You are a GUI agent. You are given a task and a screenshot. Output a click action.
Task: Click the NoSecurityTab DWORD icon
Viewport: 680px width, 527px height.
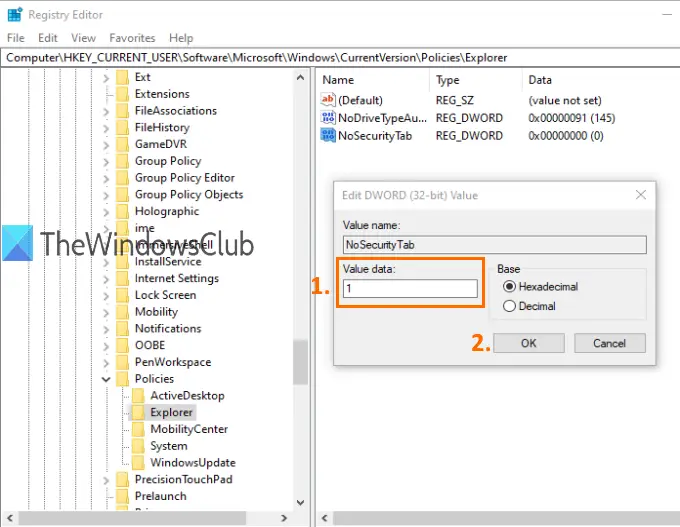pyautogui.click(x=328, y=135)
